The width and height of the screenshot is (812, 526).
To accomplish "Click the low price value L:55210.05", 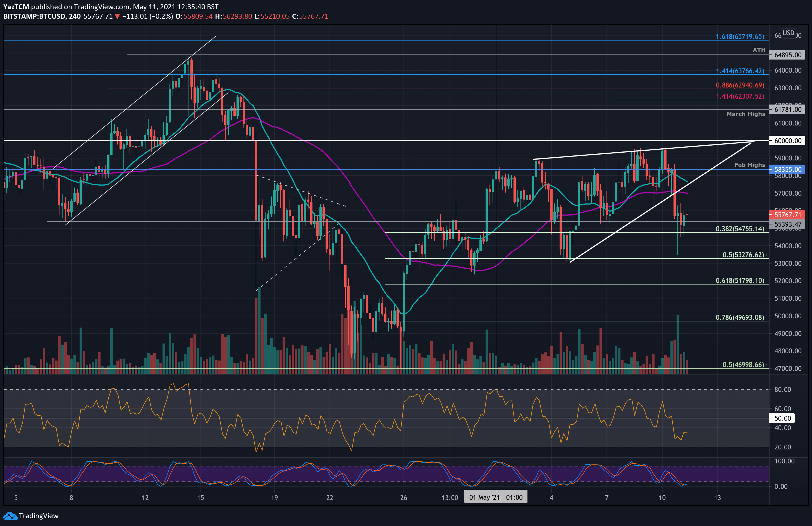I will coord(272,16).
